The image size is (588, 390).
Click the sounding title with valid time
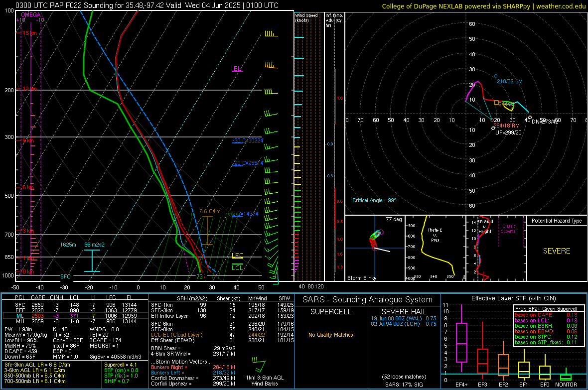point(147,5)
